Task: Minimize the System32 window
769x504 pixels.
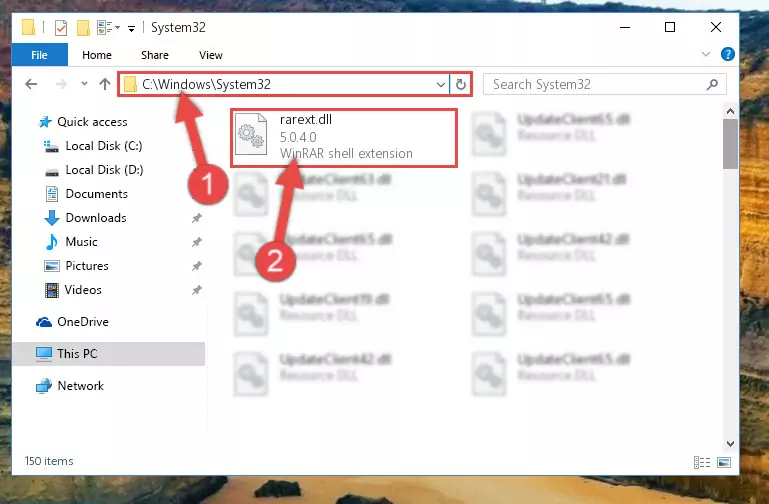Action: coord(625,27)
